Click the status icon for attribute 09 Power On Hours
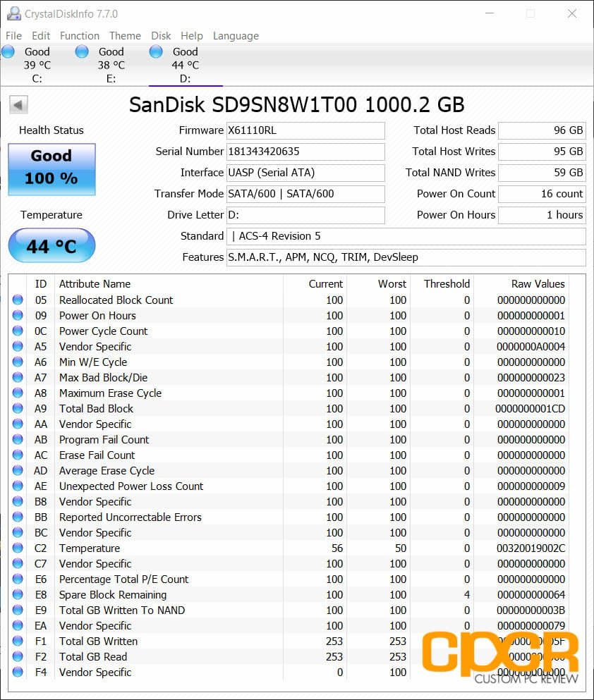 (18, 315)
